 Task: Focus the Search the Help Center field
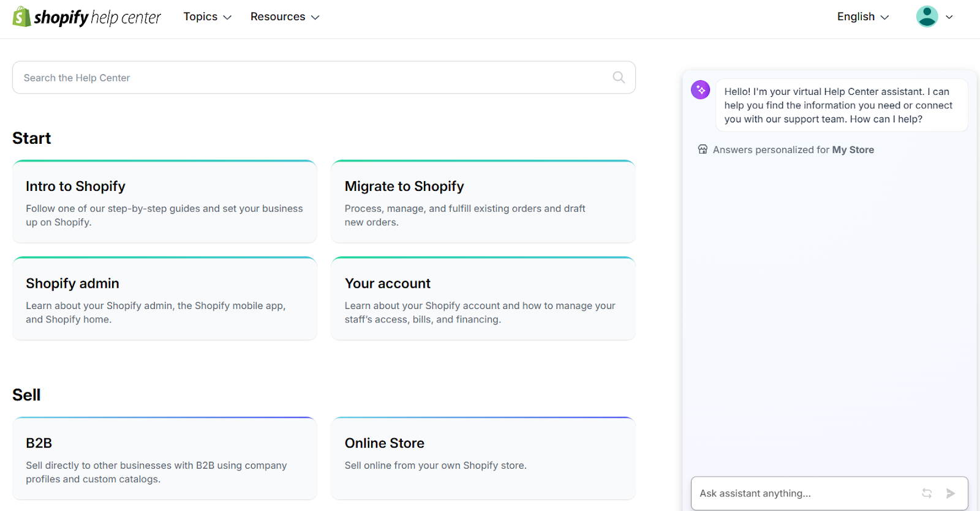(x=324, y=77)
